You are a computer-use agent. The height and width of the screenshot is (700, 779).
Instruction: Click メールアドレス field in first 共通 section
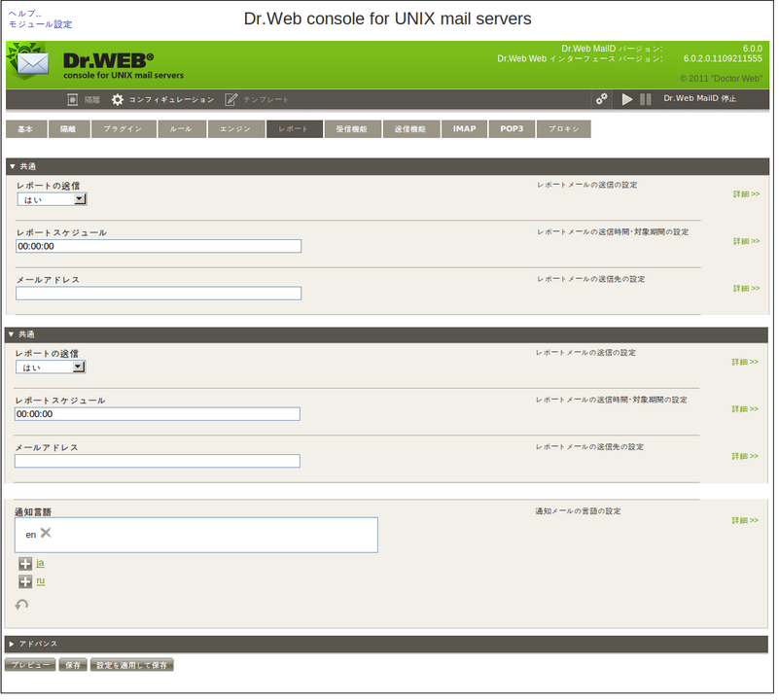[159, 295]
